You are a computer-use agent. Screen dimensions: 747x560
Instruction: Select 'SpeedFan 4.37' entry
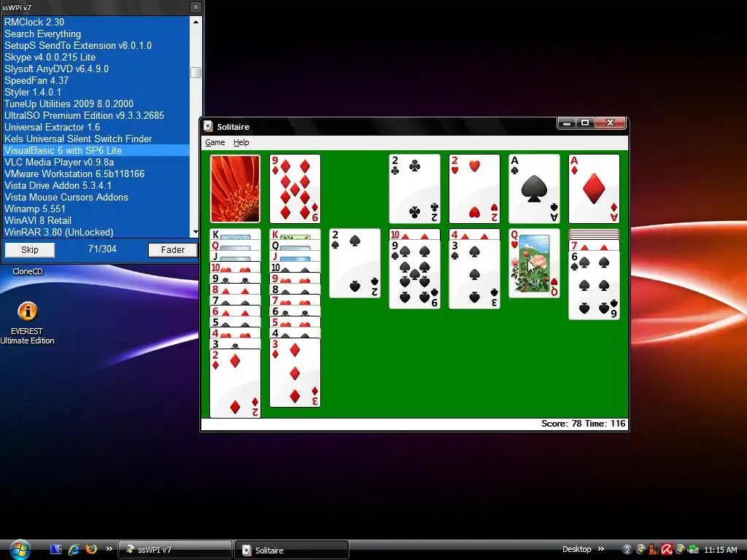click(x=96, y=80)
